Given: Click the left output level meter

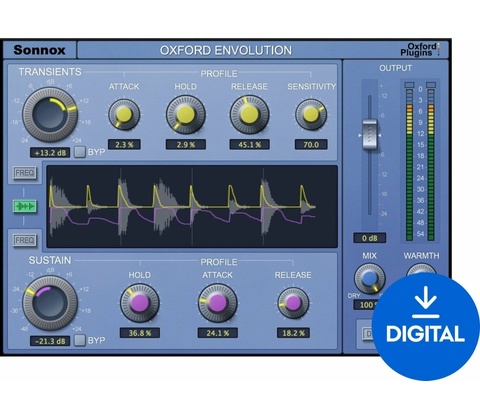Looking at the screenshot, I should (x=409, y=164).
